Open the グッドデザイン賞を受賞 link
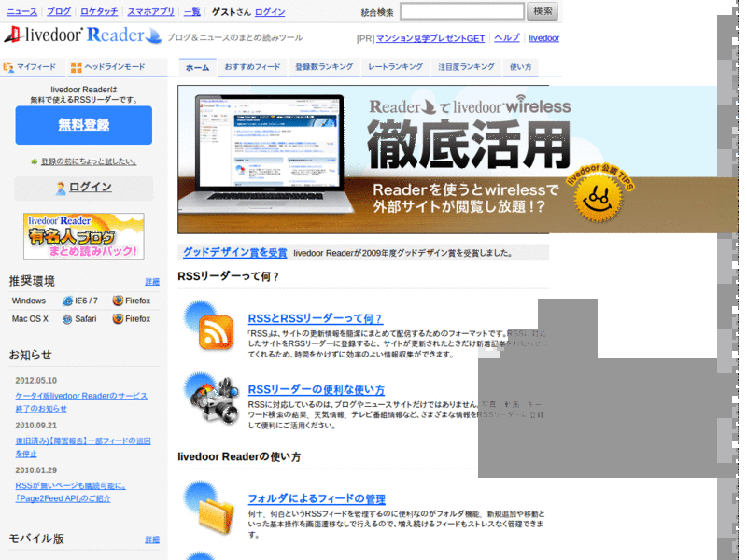Screen dimensions: 747x560 [235, 252]
